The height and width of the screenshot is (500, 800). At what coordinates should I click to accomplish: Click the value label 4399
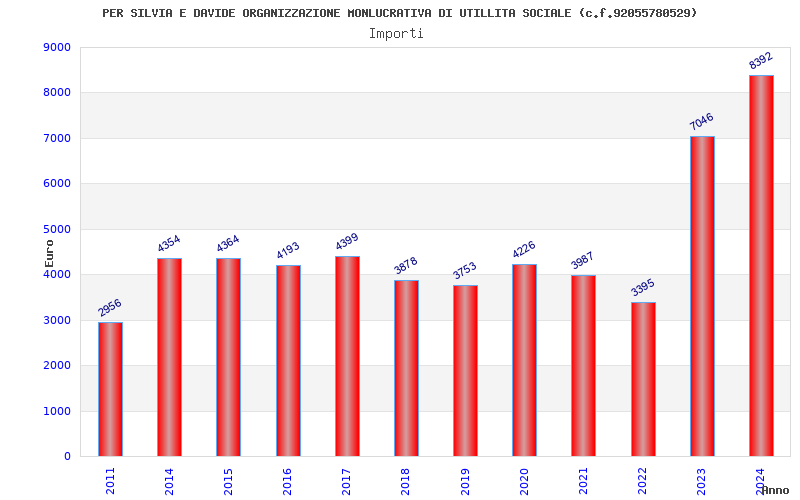tap(347, 241)
